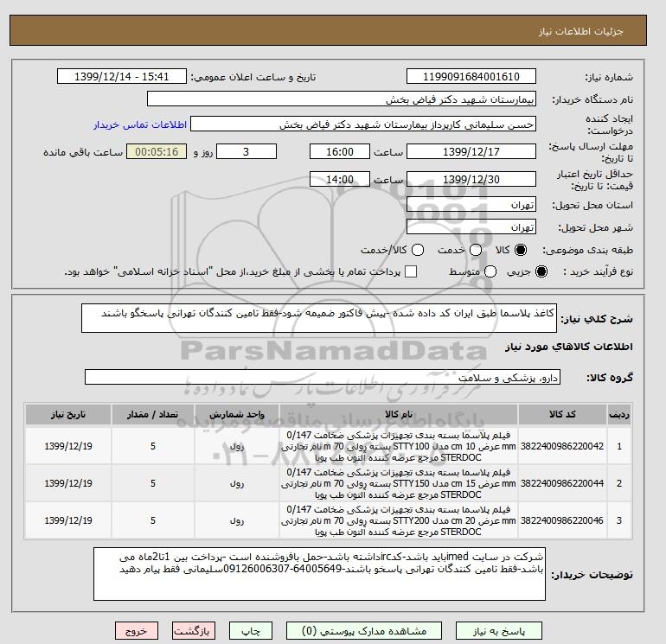The image size is (666, 644).
Task: Click the 'پاسخ به نیاز' button
Action: coord(499,631)
